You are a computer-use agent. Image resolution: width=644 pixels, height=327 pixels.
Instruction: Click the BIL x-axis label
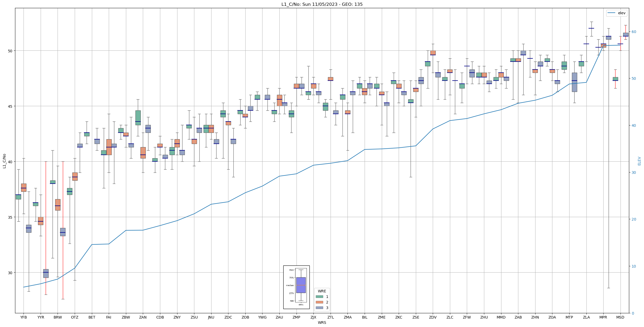[365, 317]
